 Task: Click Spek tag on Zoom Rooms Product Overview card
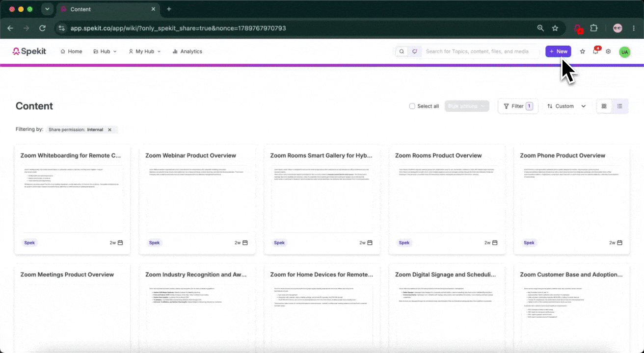[404, 243]
